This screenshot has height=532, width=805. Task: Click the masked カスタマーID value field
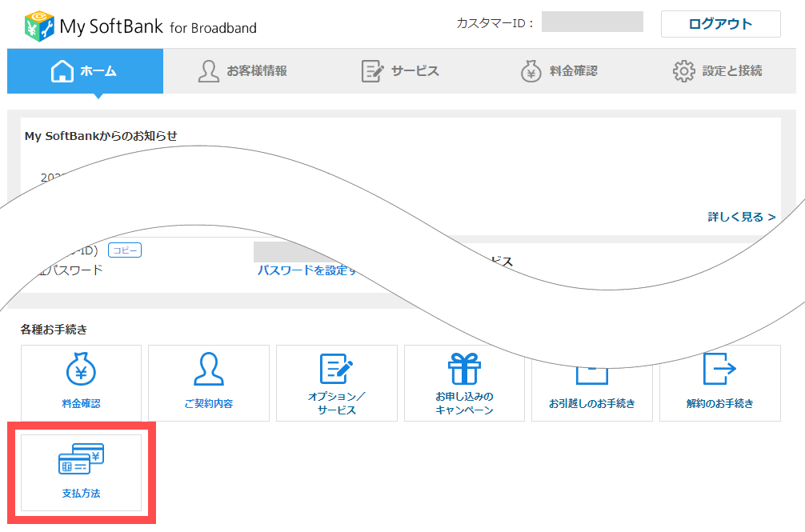tap(592, 22)
